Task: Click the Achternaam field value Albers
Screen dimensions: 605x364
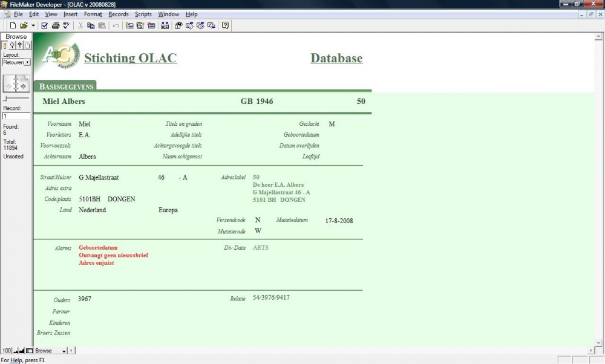Action: click(x=87, y=157)
